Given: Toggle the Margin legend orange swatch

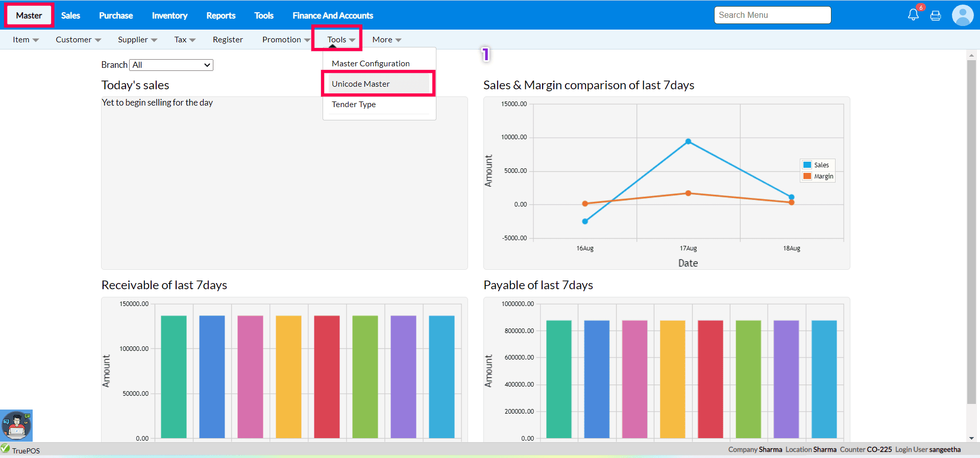Looking at the screenshot, I should pos(807,176).
